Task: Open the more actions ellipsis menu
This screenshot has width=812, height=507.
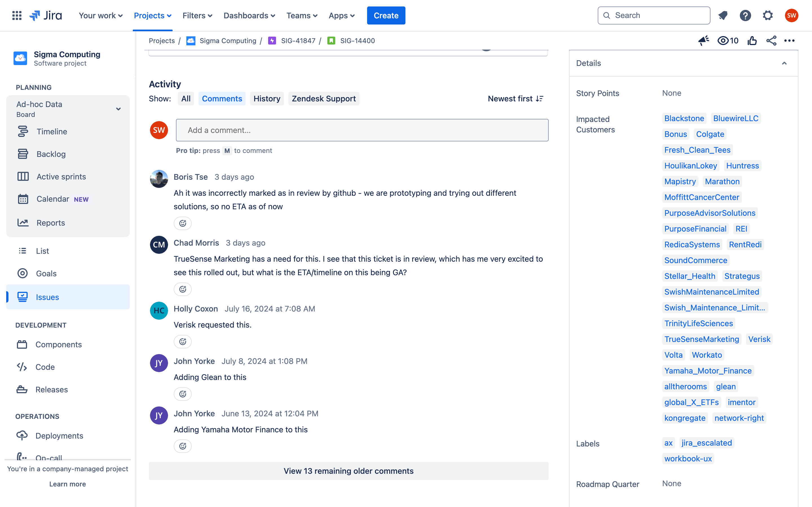Action: [789, 41]
